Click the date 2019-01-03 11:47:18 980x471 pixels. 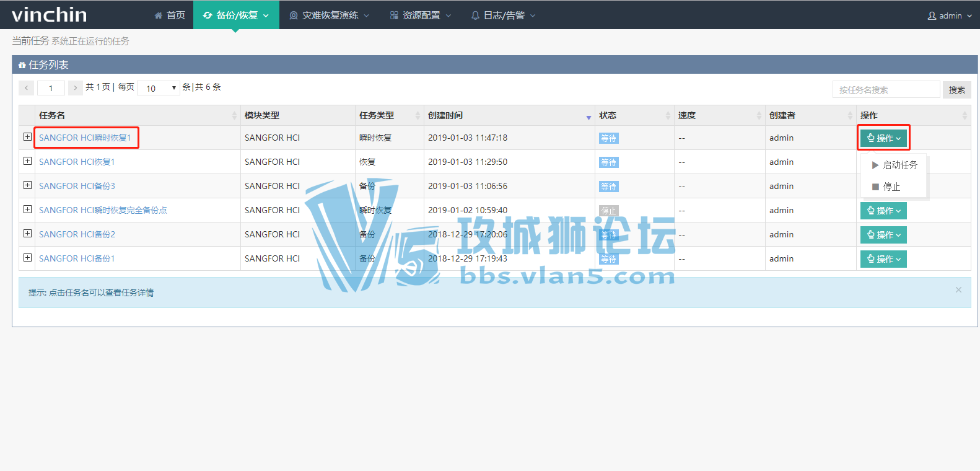tap(468, 138)
